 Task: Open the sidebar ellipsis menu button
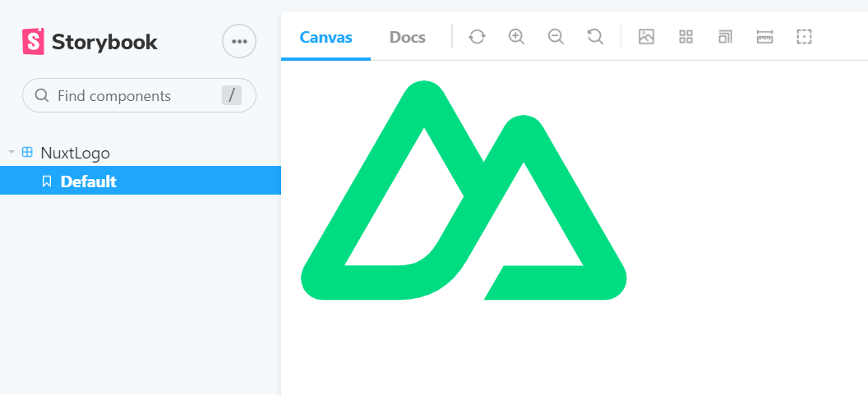click(x=239, y=41)
